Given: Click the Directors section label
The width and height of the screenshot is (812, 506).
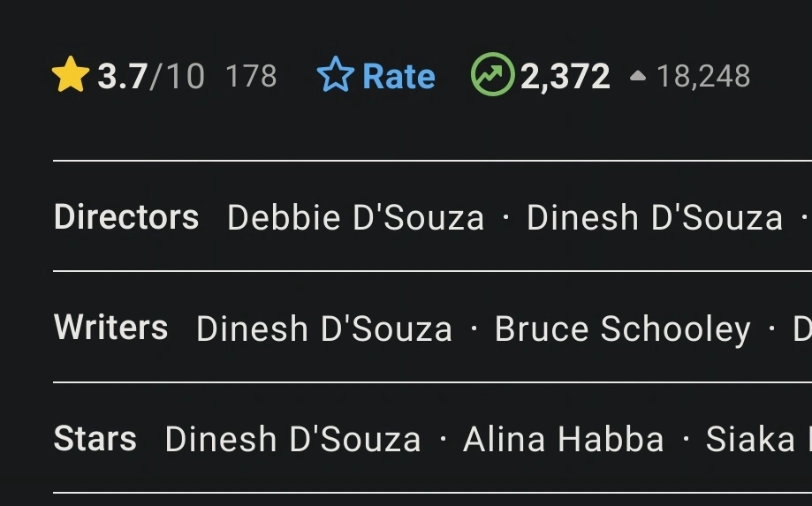Looking at the screenshot, I should point(126,217).
